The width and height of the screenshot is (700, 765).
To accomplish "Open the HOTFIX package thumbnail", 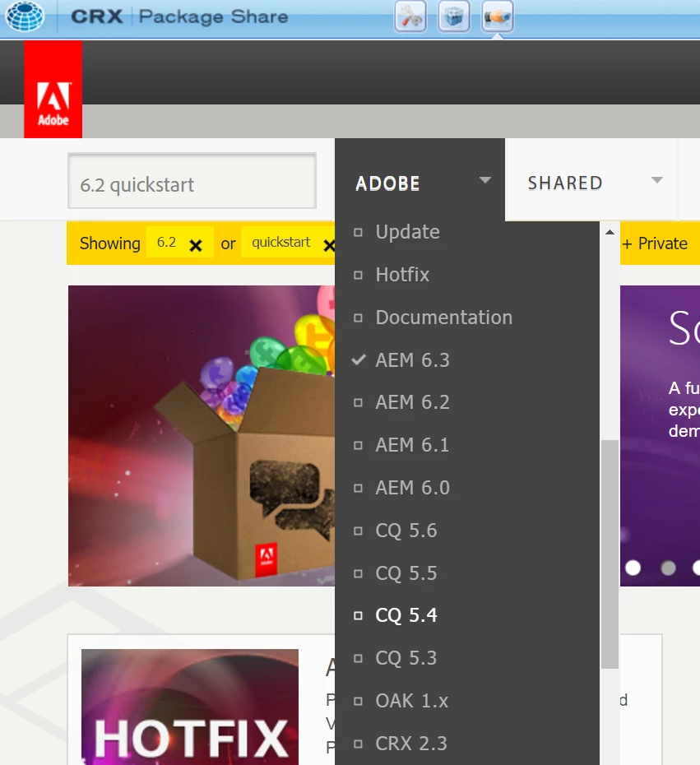I will pyautogui.click(x=190, y=707).
